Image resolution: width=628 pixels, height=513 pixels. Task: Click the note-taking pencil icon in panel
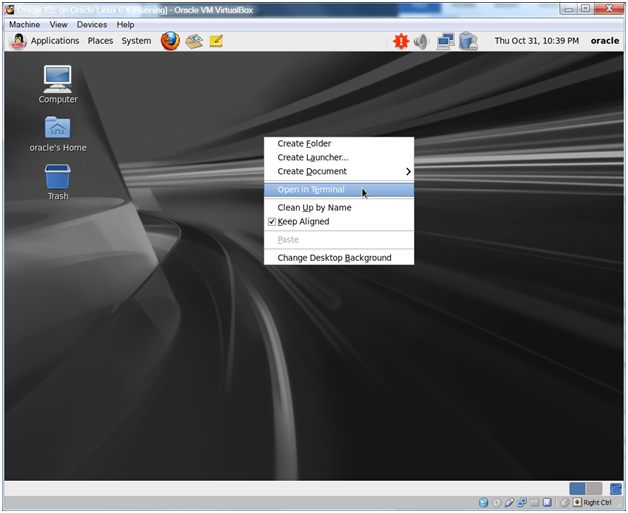pyautogui.click(x=216, y=41)
